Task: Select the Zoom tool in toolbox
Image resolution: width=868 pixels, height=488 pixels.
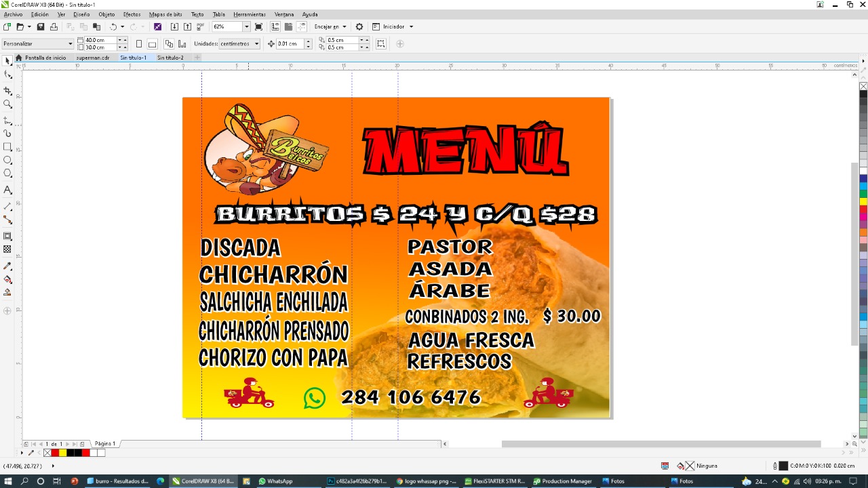Action: (x=7, y=104)
